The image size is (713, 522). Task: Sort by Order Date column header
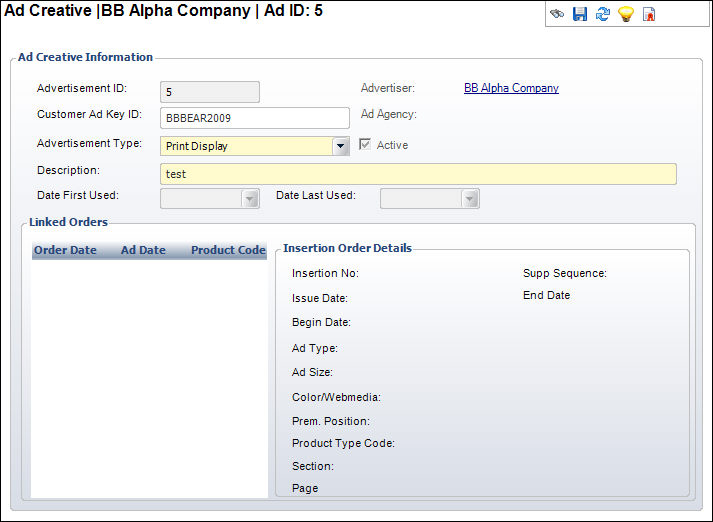click(x=65, y=250)
